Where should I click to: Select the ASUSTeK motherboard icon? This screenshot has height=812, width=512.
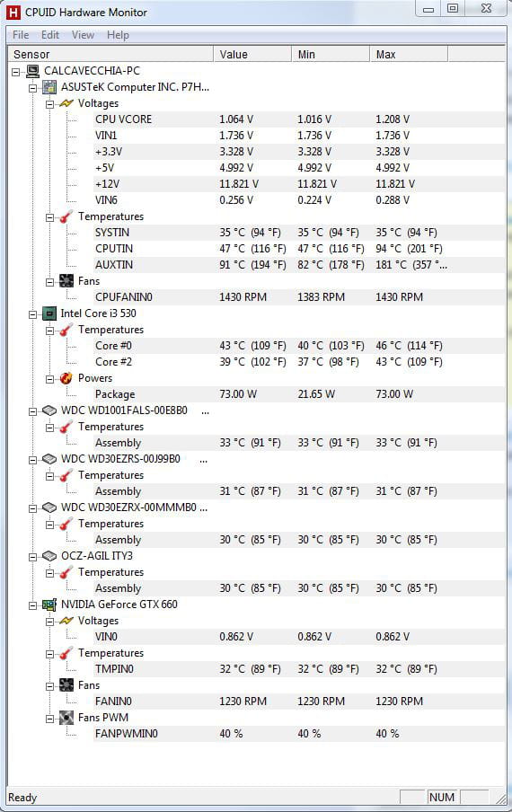49,87
